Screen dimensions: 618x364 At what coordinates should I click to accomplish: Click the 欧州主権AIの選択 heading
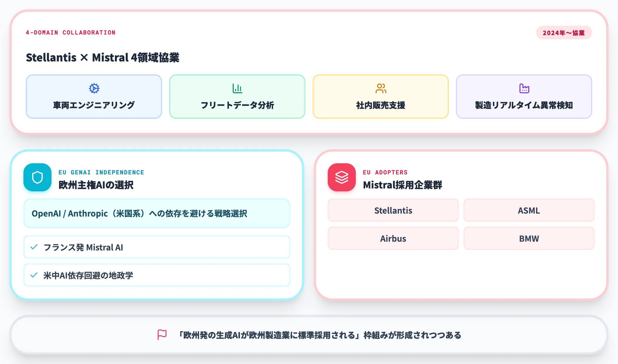(96, 185)
